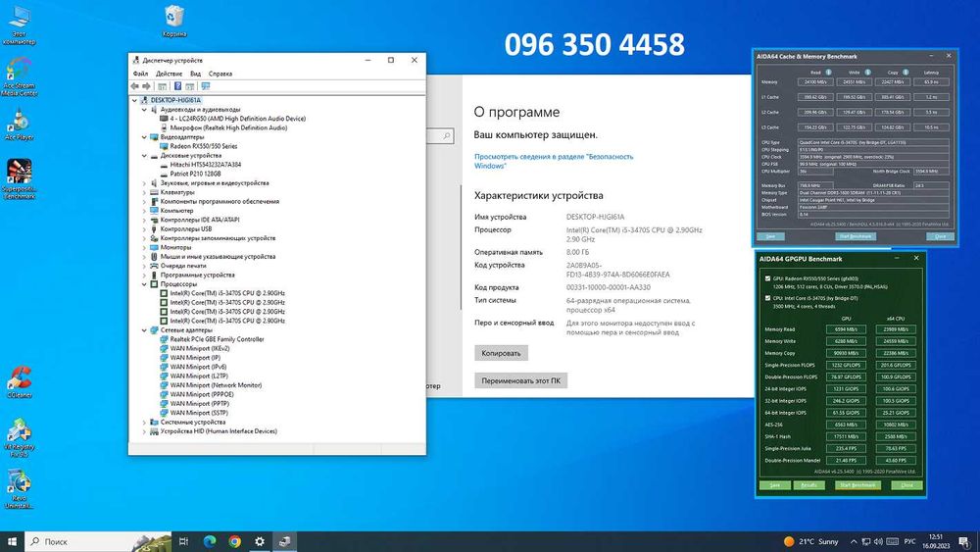Viewport: 980px width, 552px height.
Task: Select Микрофон (Realtek High Definition Audio)
Action: pyautogui.click(x=228, y=127)
